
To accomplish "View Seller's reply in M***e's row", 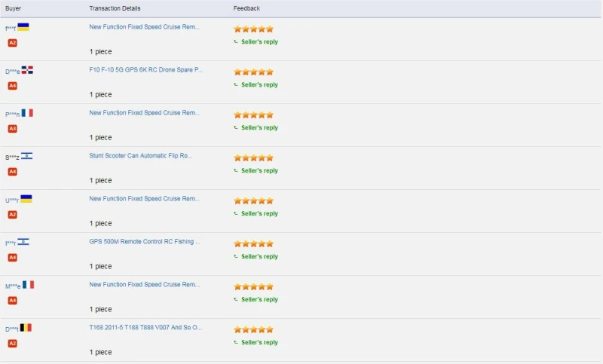I will (x=259, y=299).
